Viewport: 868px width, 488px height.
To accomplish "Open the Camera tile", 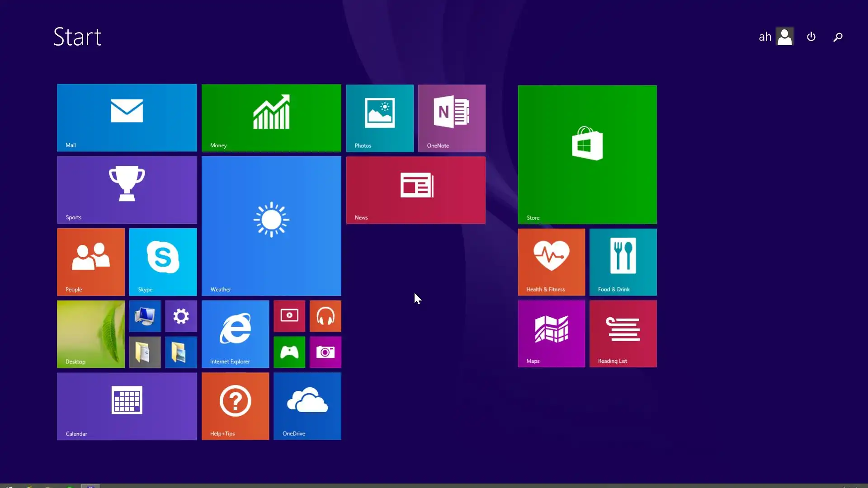I will 325,352.
